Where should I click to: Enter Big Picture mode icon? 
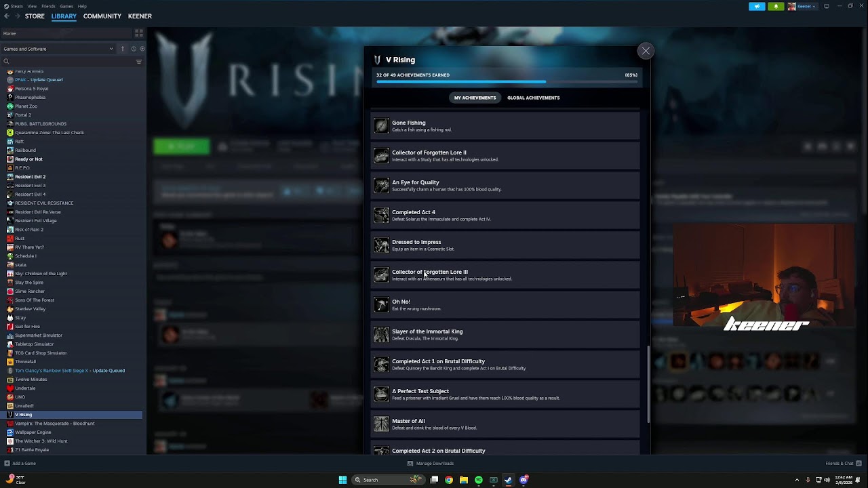[x=827, y=6]
